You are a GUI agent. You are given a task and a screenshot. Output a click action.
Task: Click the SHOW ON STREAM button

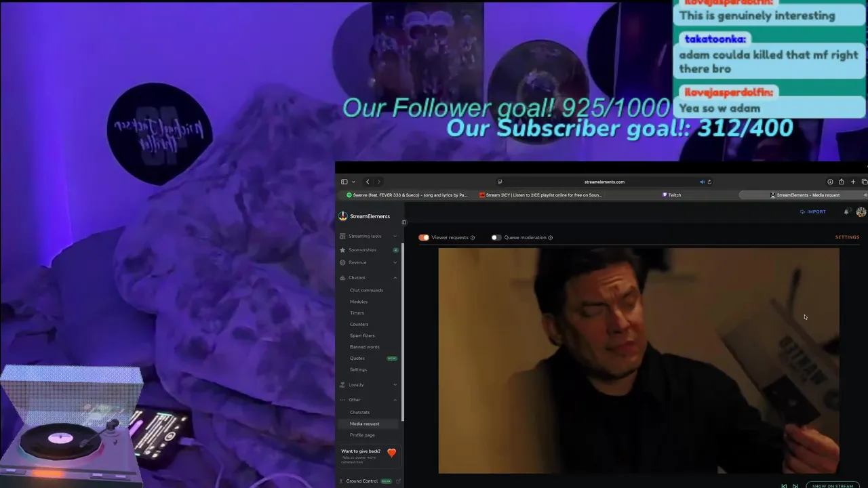pos(833,485)
